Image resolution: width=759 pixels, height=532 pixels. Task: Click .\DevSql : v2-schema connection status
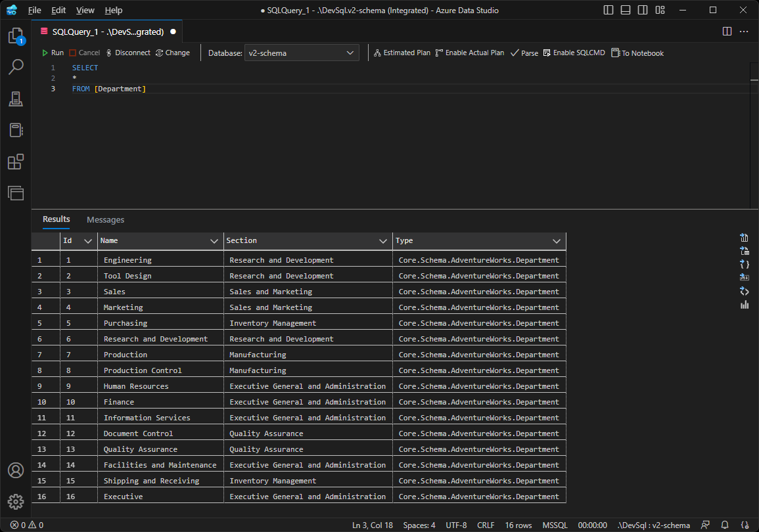[x=653, y=525]
